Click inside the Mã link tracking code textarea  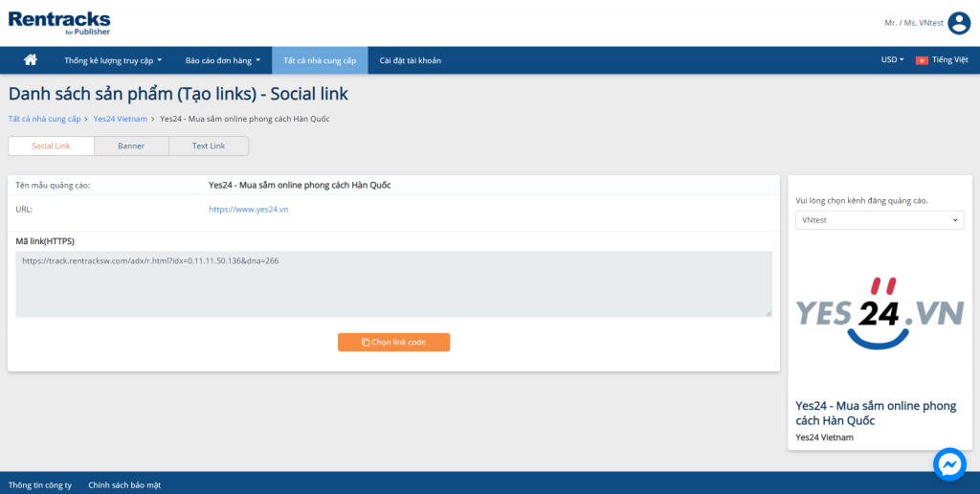tap(393, 284)
